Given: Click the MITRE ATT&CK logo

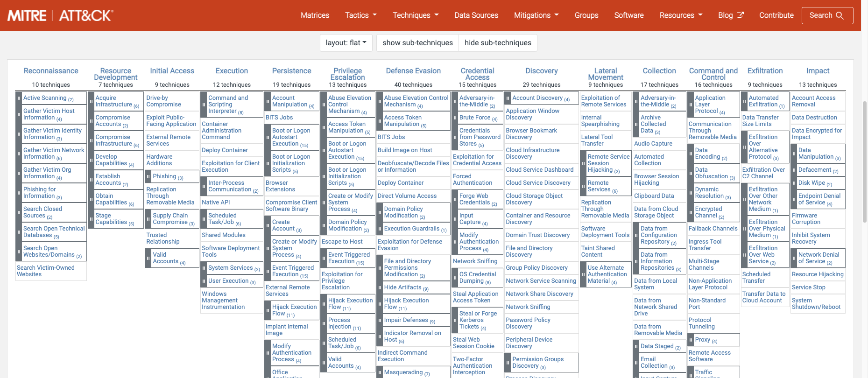Looking at the screenshot, I should click(x=60, y=15).
